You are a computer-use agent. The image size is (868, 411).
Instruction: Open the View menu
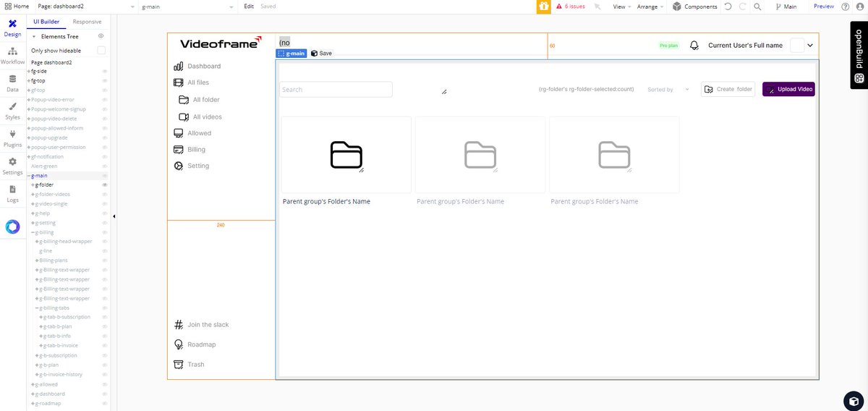(x=622, y=7)
